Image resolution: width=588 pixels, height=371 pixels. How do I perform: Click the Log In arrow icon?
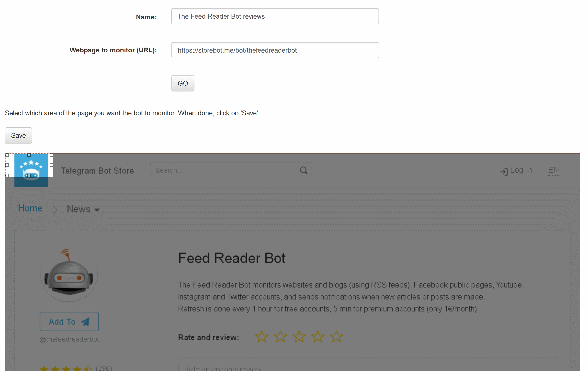[x=503, y=172]
